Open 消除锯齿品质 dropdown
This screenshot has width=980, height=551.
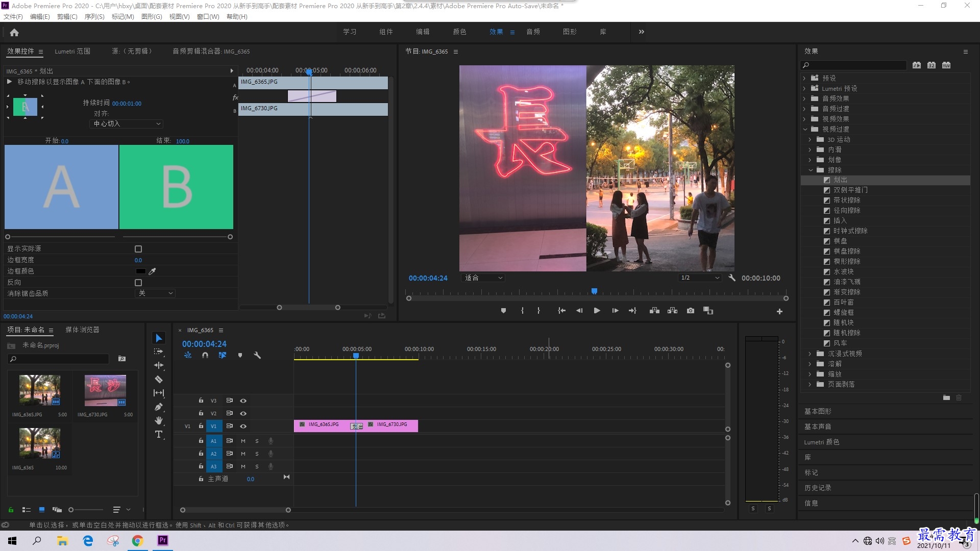pyautogui.click(x=155, y=293)
